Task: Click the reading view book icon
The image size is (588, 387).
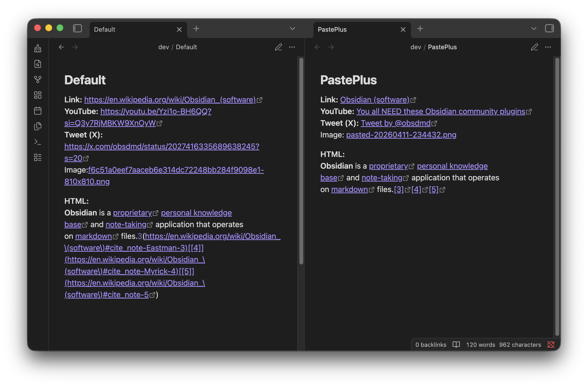Action: [x=456, y=345]
